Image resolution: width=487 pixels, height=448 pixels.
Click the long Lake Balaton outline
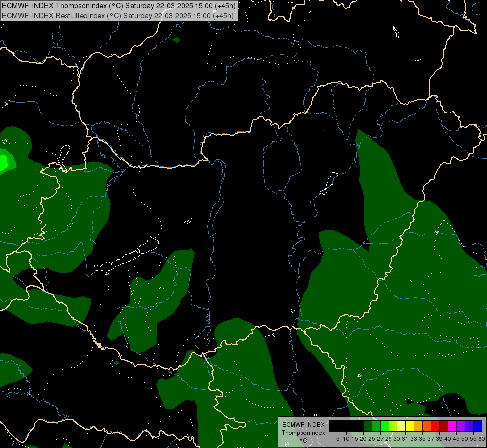[126, 255]
